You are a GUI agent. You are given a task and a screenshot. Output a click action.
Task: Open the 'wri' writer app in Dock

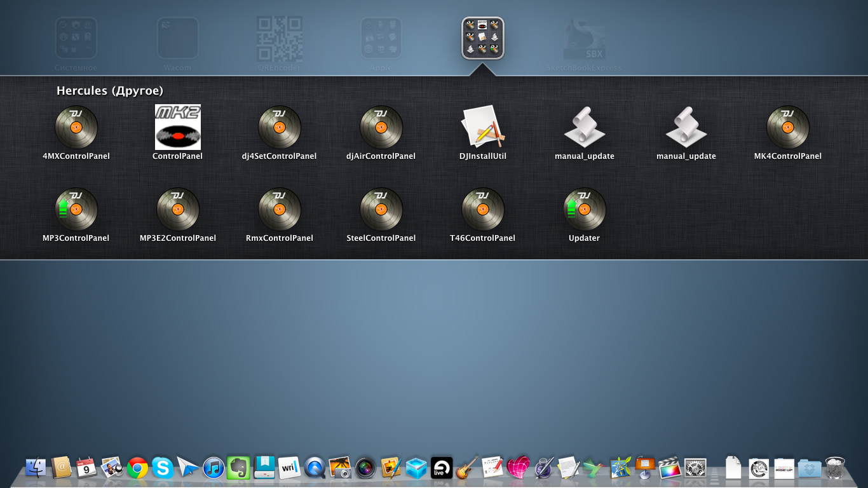289,468
